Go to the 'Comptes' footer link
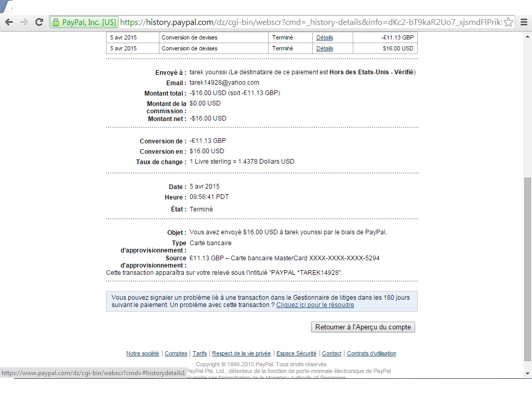Screen dimensions: 532x399 coord(176,353)
